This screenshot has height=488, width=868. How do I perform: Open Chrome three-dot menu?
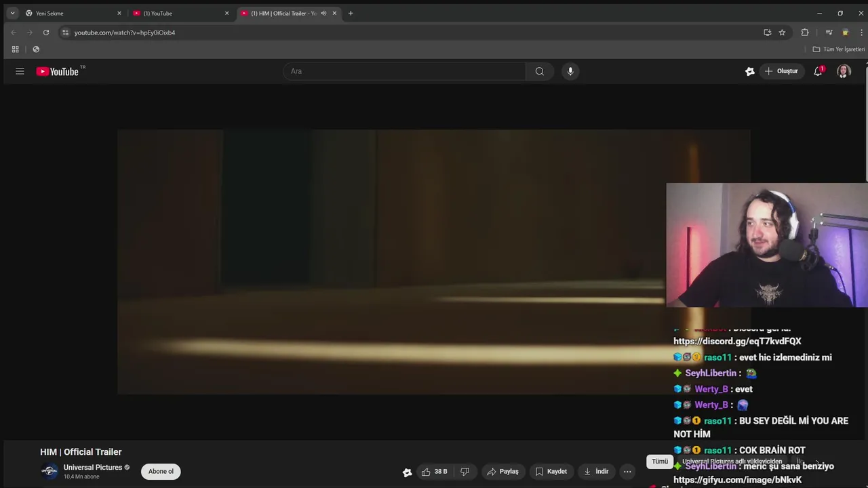[x=861, y=33]
